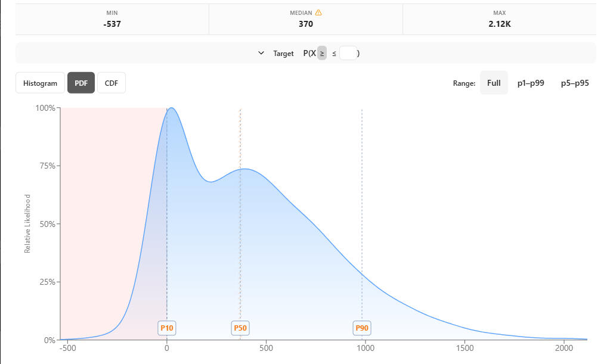The image size is (610, 364).
Task: Click the Relative Likelihood axis label
Action: click(27, 223)
